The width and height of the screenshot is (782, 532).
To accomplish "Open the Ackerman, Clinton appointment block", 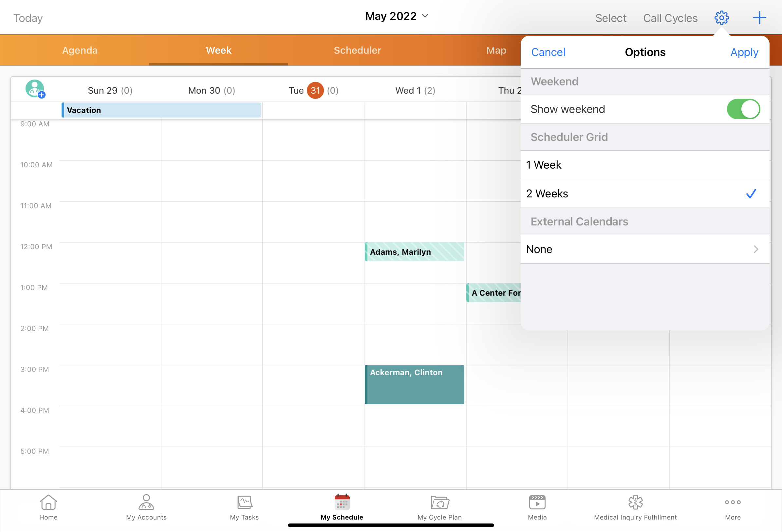I will 414,384.
